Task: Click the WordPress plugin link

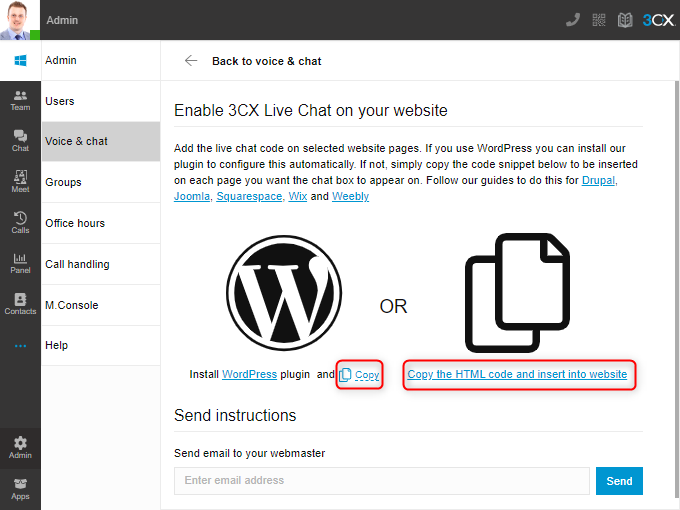Action: tap(249, 374)
